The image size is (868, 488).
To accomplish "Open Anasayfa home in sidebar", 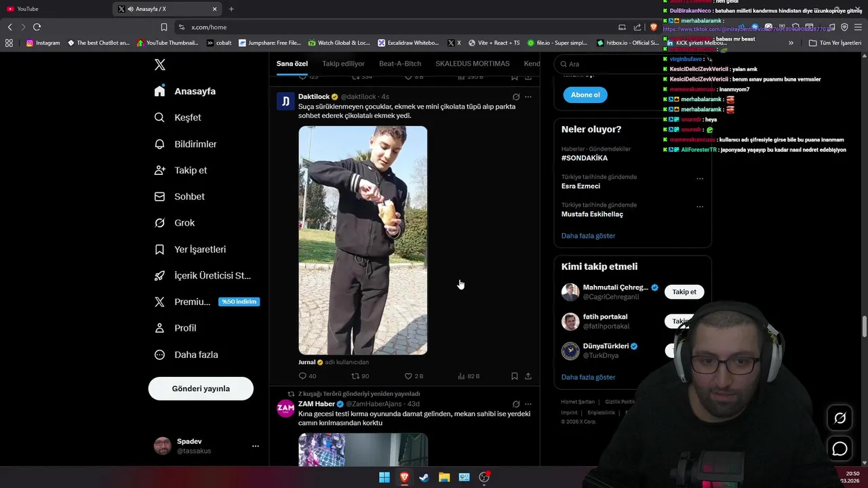I will point(185,91).
